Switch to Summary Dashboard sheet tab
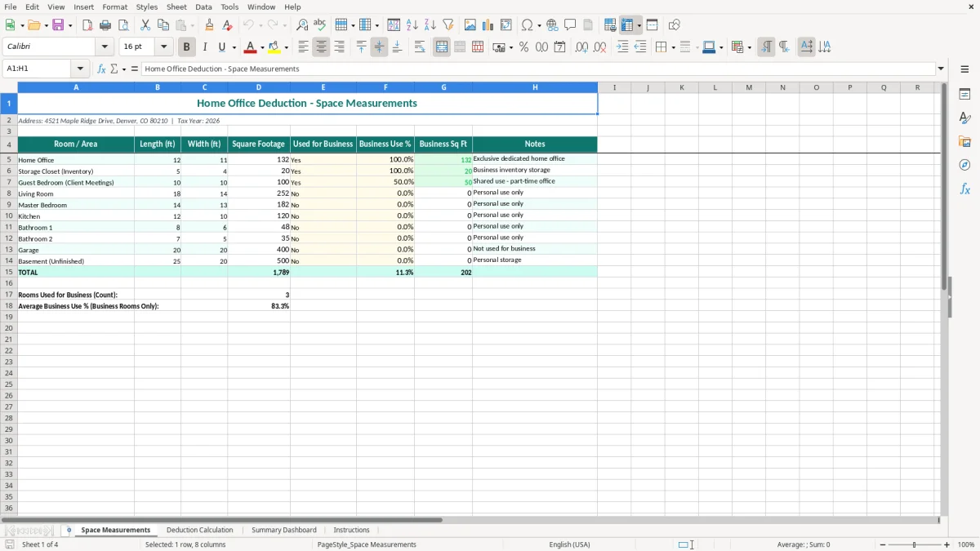 (284, 531)
